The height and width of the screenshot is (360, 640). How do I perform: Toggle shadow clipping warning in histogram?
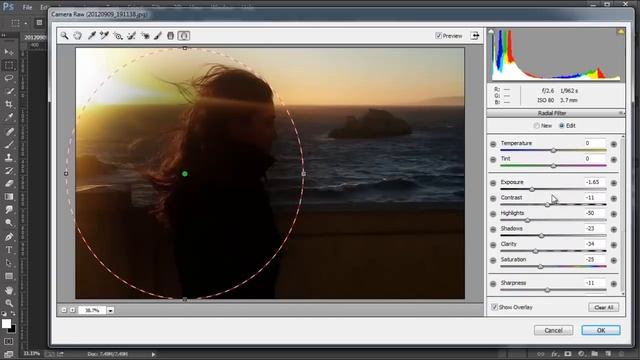tap(491, 31)
